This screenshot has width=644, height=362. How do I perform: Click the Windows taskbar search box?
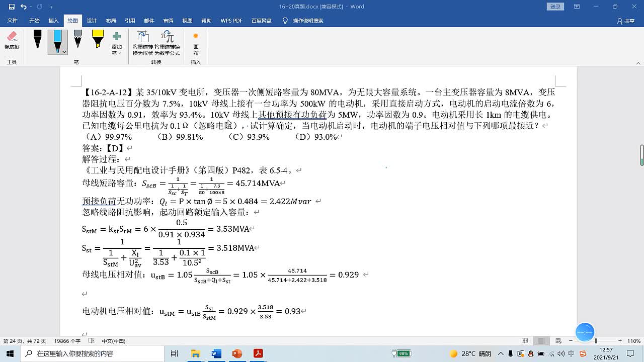(93, 353)
